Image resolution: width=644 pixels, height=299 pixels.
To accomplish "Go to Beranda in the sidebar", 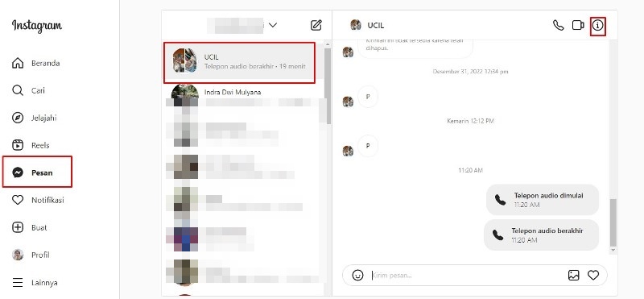I will pos(35,64).
